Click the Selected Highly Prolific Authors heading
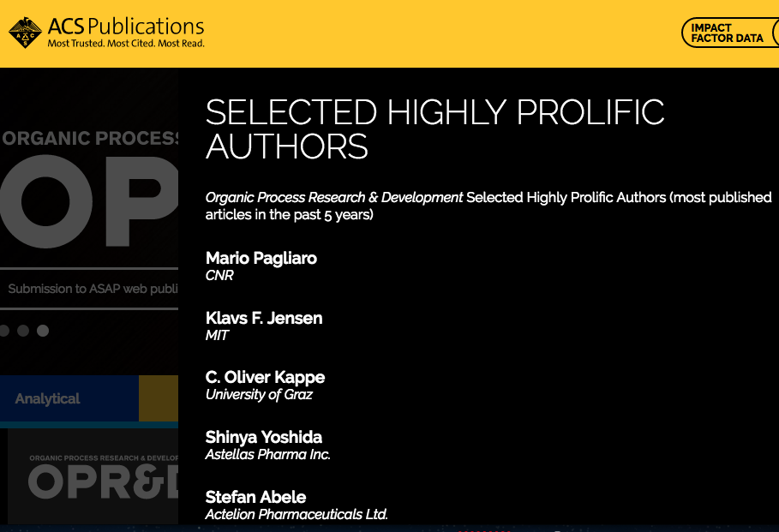 (x=434, y=129)
